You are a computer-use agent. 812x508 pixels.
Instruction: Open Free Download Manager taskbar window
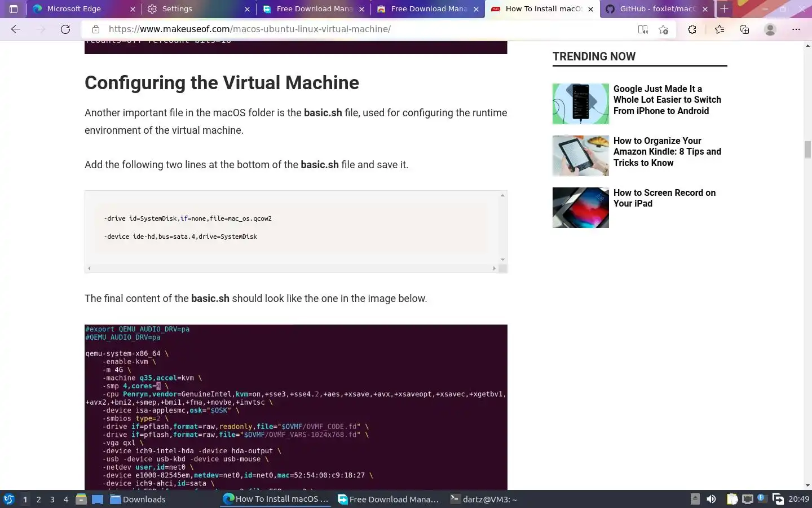pyautogui.click(x=389, y=499)
